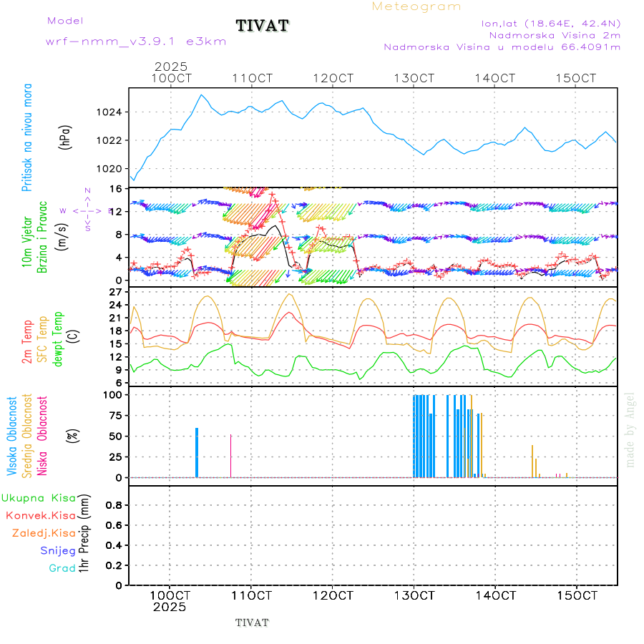The width and height of the screenshot is (644, 644).
Task: Click the wind direction compass rose icon
Action: coord(87,210)
